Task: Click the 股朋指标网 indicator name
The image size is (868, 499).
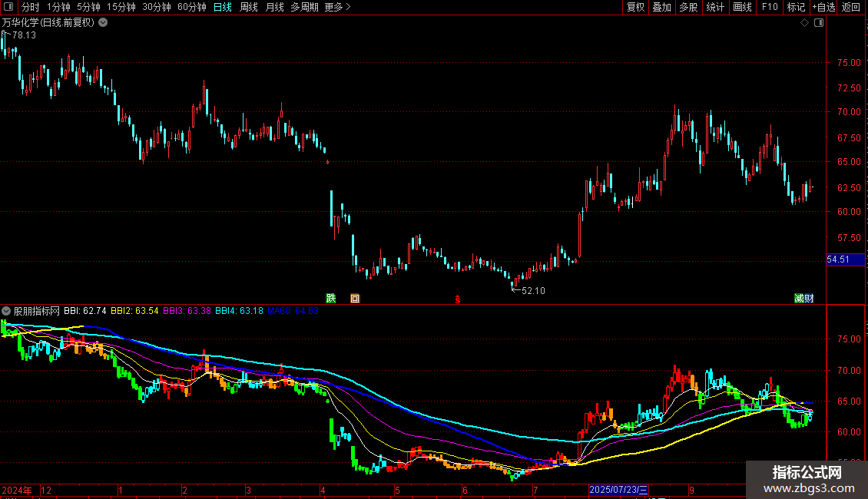Action: [37, 311]
